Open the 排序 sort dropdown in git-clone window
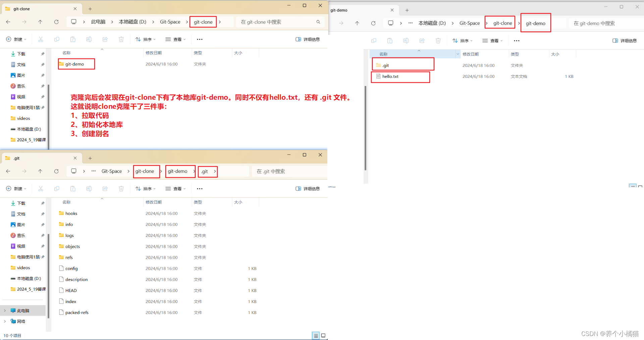 coord(146,39)
